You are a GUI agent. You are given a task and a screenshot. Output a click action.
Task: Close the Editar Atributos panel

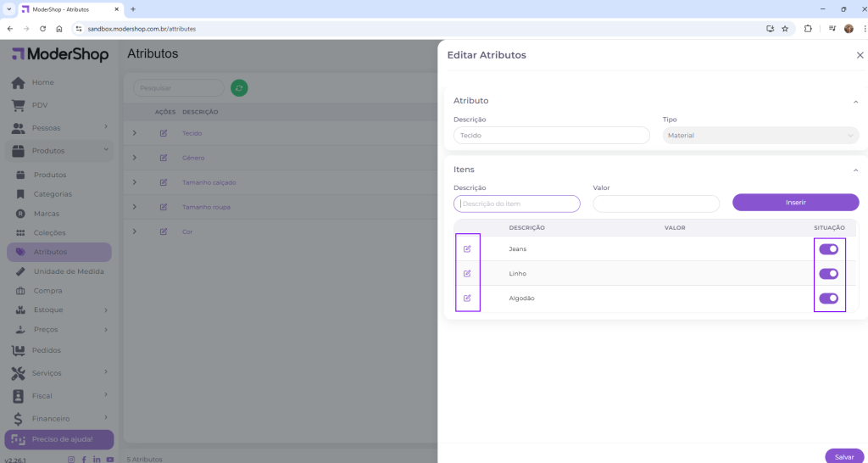(860, 55)
